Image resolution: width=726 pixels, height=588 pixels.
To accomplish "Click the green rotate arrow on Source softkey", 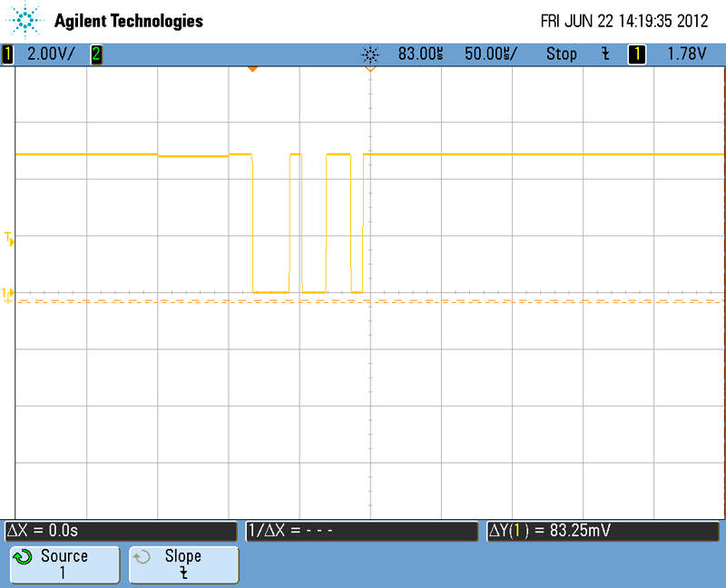I will tap(22, 557).
